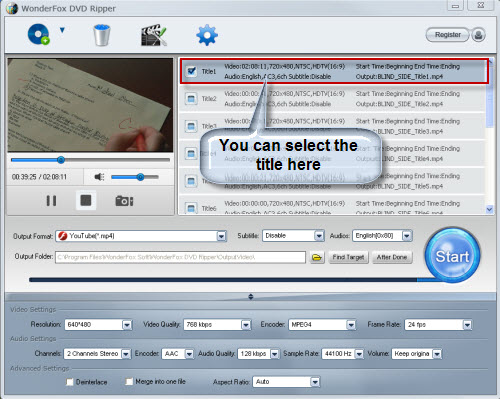The image size is (500, 399).
Task: Open the Frame Rate 24 fps dropdown
Action: click(467, 325)
